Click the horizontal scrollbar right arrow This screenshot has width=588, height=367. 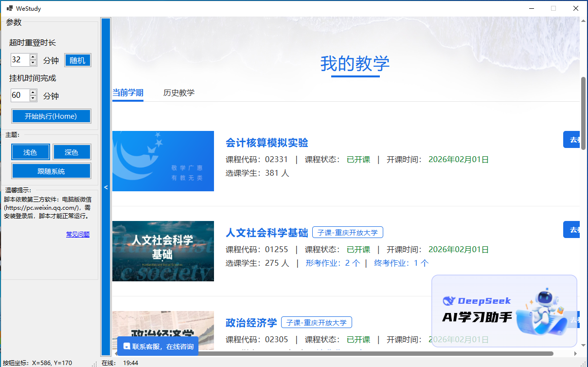(576, 353)
